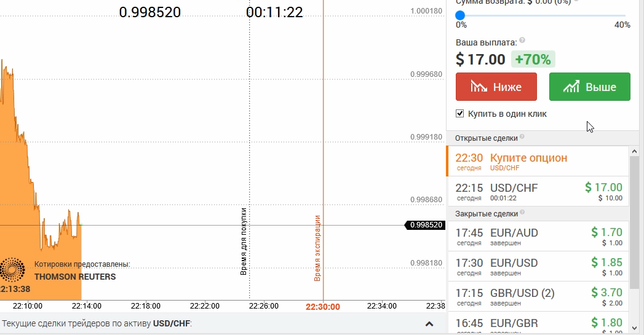This screenshot has height=335, width=644.
Task: Collapse the current trader deals panel chevron
Action: pos(429,324)
